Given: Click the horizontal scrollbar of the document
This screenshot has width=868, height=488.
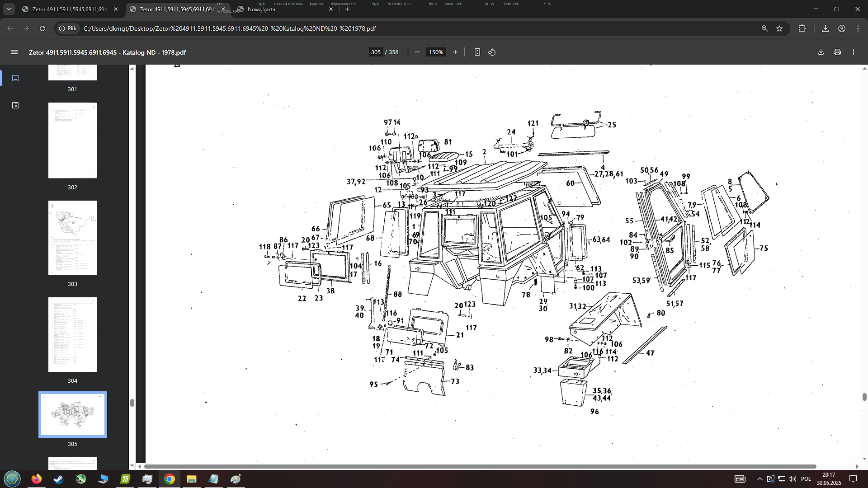Looking at the screenshot, I should [479, 466].
